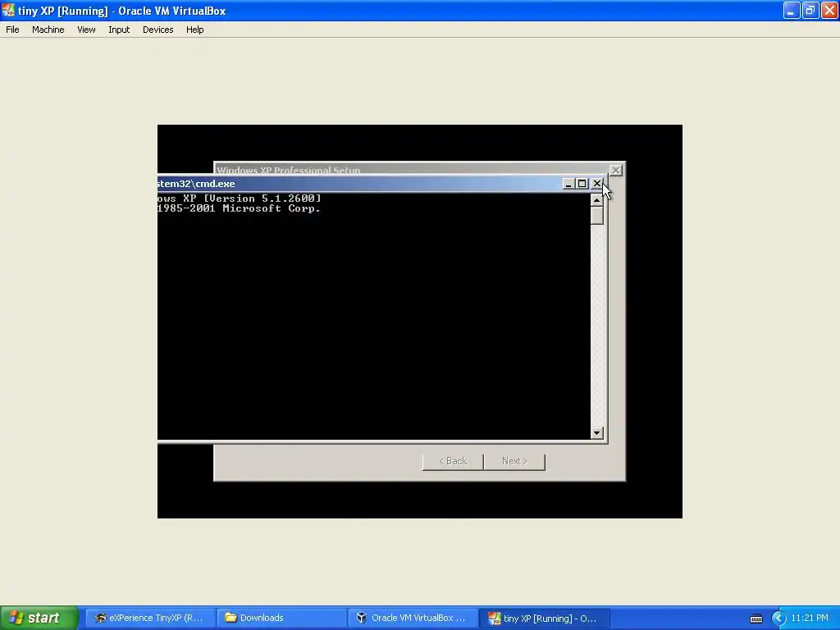Minimize the cmd.exe window

[568, 184]
